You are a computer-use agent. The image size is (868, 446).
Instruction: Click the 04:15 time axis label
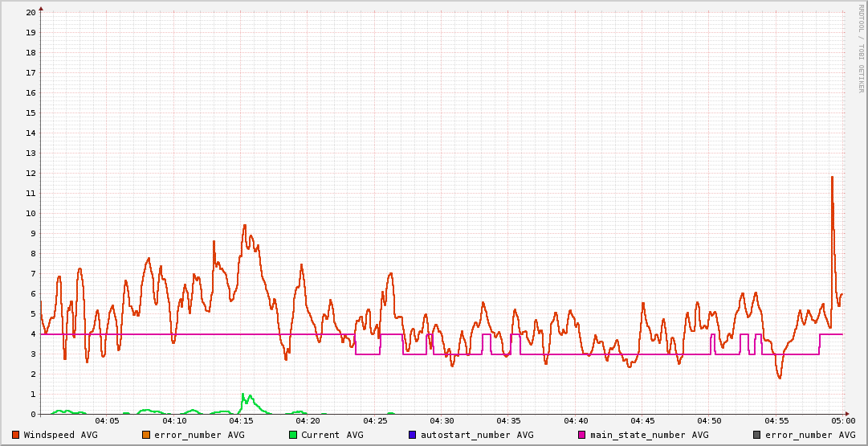[241, 421]
